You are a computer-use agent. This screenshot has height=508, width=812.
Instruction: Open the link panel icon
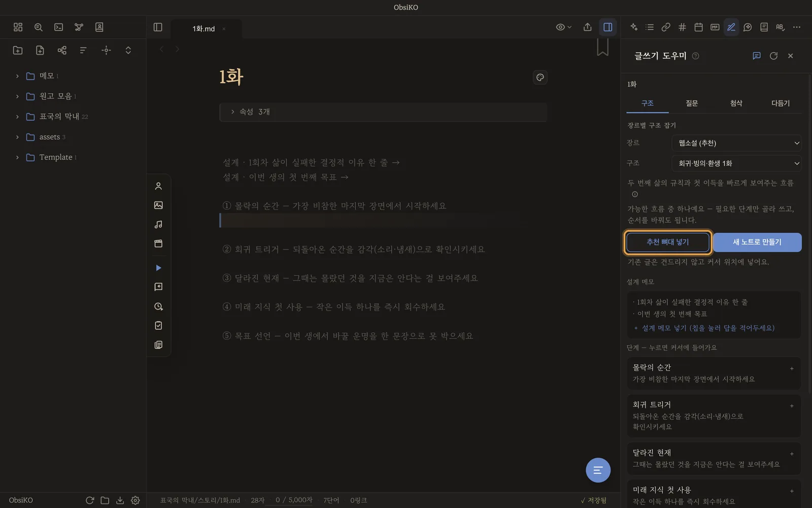[666, 27]
